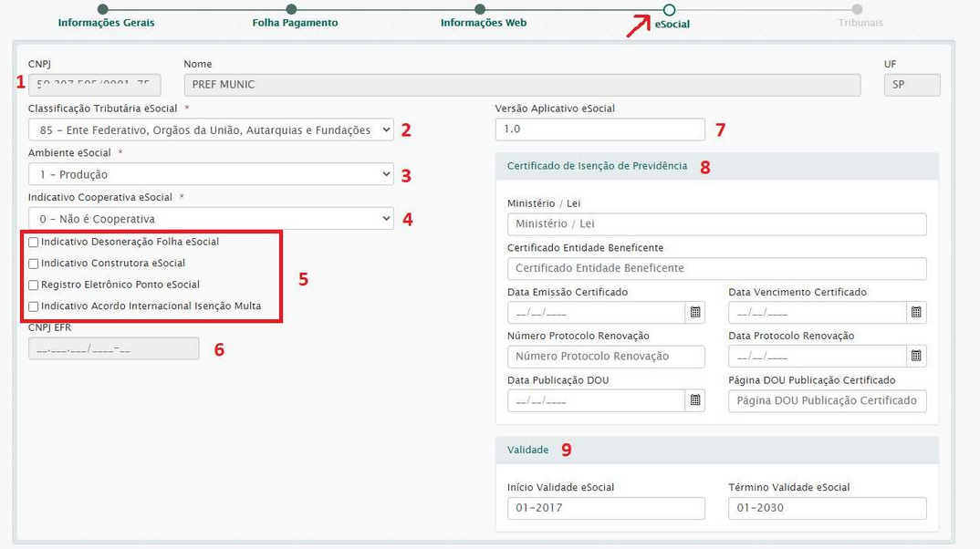Open calendar for Data Protocolo Renovação
Viewport: 980px width, 549px height.
pyautogui.click(x=916, y=356)
